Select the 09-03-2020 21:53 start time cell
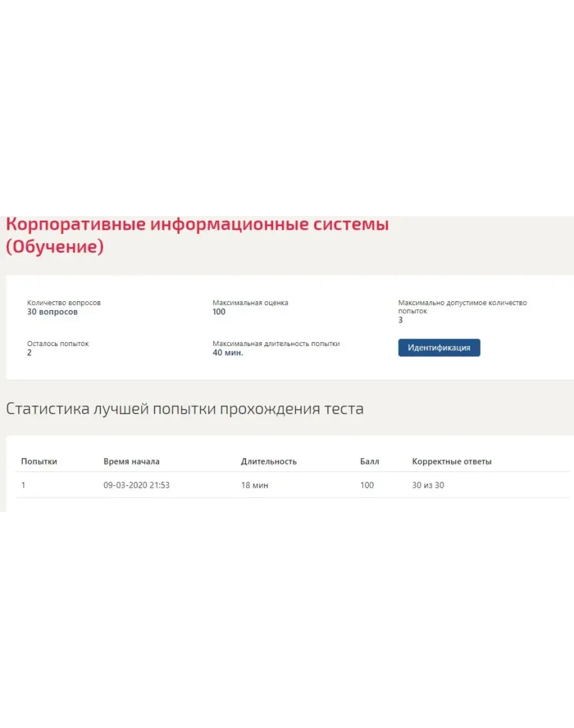The width and height of the screenshot is (574, 728). click(136, 485)
